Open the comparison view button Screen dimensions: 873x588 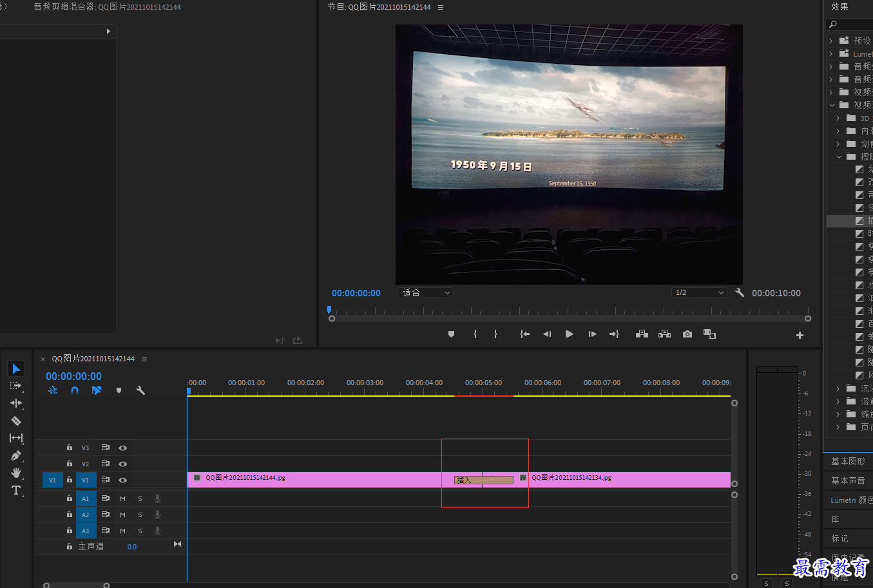point(709,334)
